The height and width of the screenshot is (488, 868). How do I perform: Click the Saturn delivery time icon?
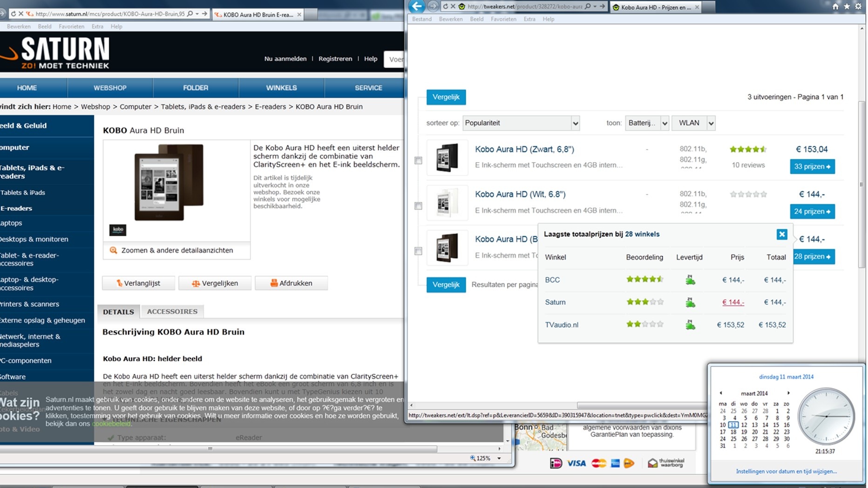coord(690,302)
